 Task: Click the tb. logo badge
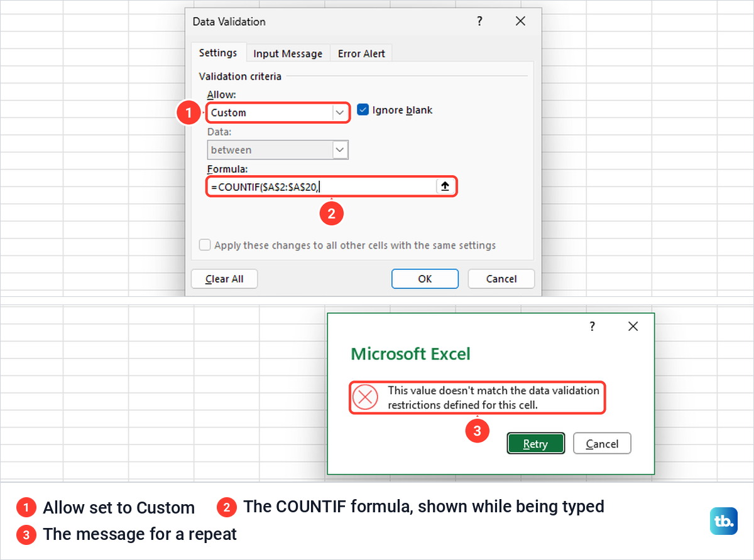[x=724, y=520]
